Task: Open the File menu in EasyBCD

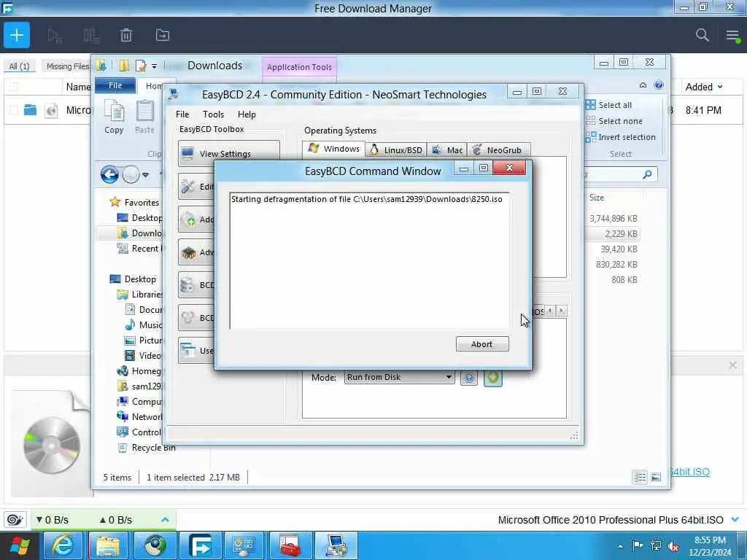Action: pyautogui.click(x=182, y=114)
